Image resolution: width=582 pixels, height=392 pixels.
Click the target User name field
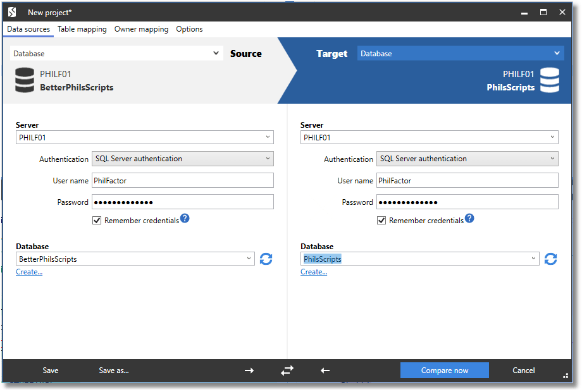point(467,181)
